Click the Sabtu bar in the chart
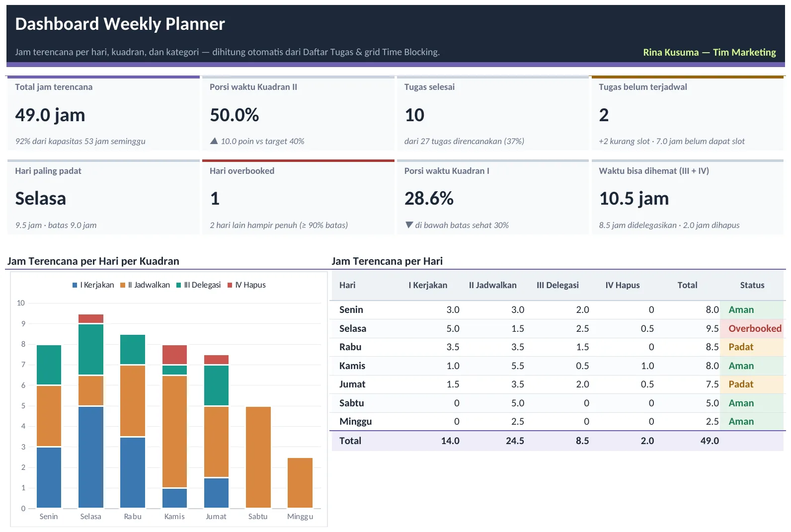Viewport: 791px width, 532px height. pyautogui.click(x=258, y=457)
